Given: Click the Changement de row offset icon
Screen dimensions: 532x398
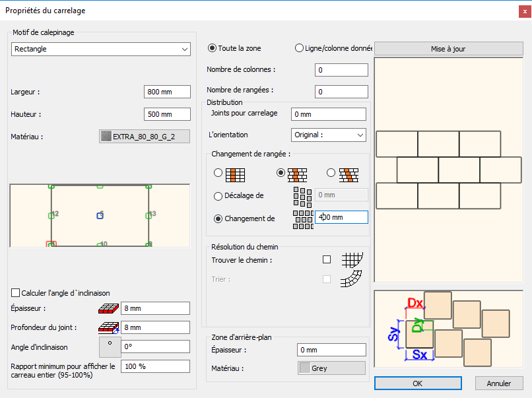Looking at the screenshot, I should coord(304,220).
